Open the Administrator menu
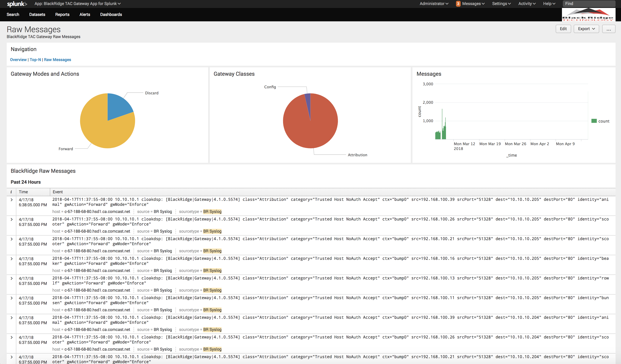Screen dimensions: 621x364 [x=434, y=4]
